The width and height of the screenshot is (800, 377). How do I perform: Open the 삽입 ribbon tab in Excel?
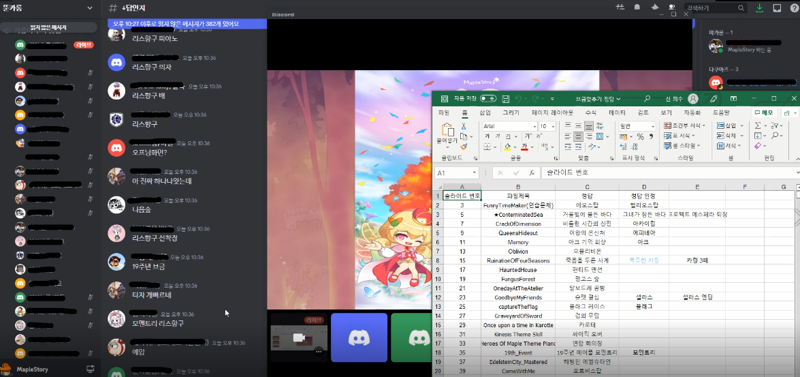pos(485,112)
